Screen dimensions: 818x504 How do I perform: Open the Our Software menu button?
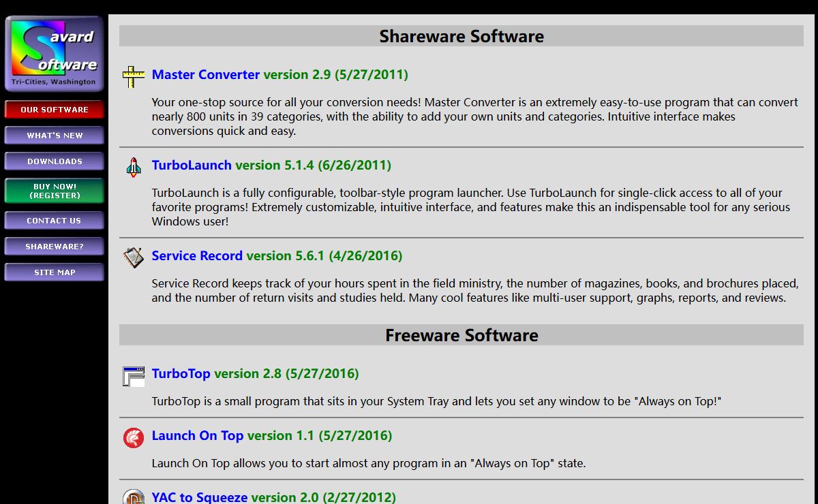point(55,110)
